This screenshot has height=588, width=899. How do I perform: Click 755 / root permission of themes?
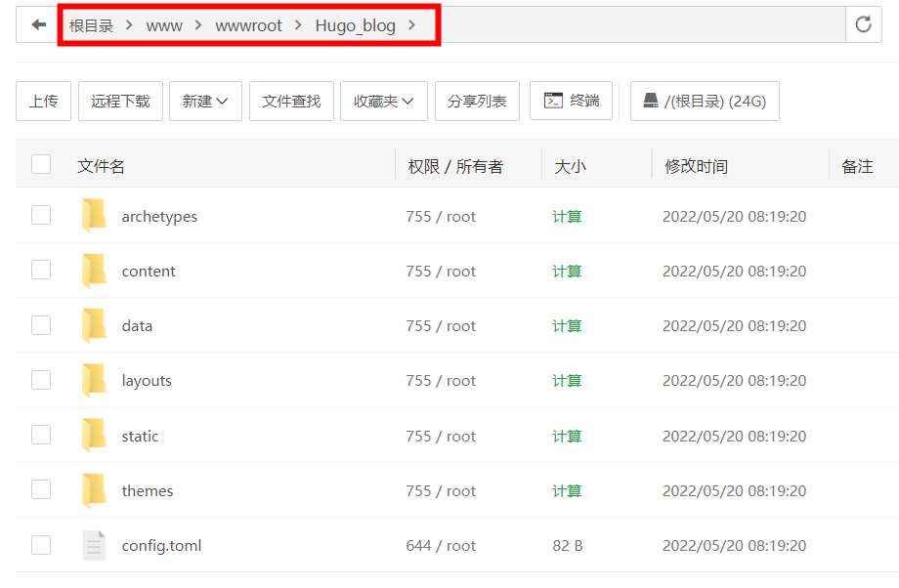pyautogui.click(x=441, y=490)
